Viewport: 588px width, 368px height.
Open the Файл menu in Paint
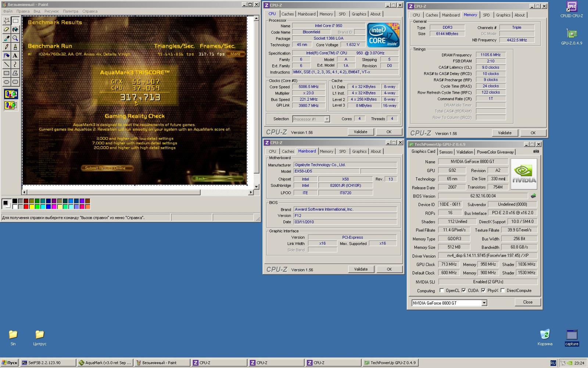point(8,11)
